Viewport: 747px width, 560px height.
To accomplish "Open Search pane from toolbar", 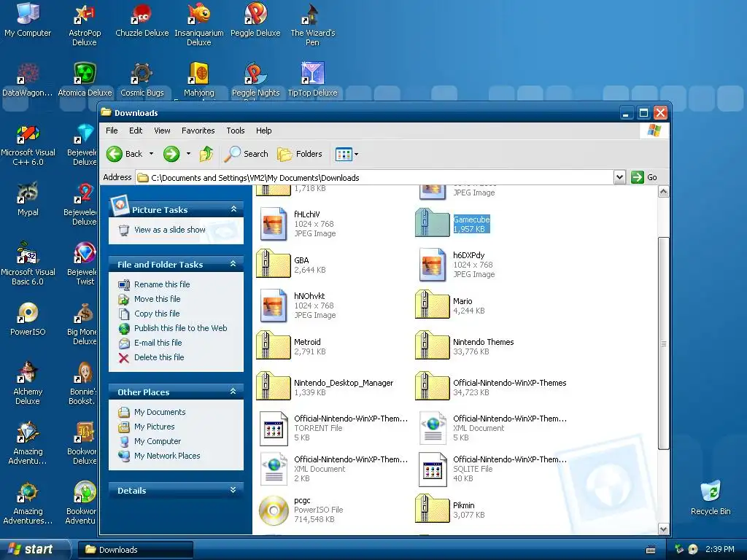I will (247, 154).
